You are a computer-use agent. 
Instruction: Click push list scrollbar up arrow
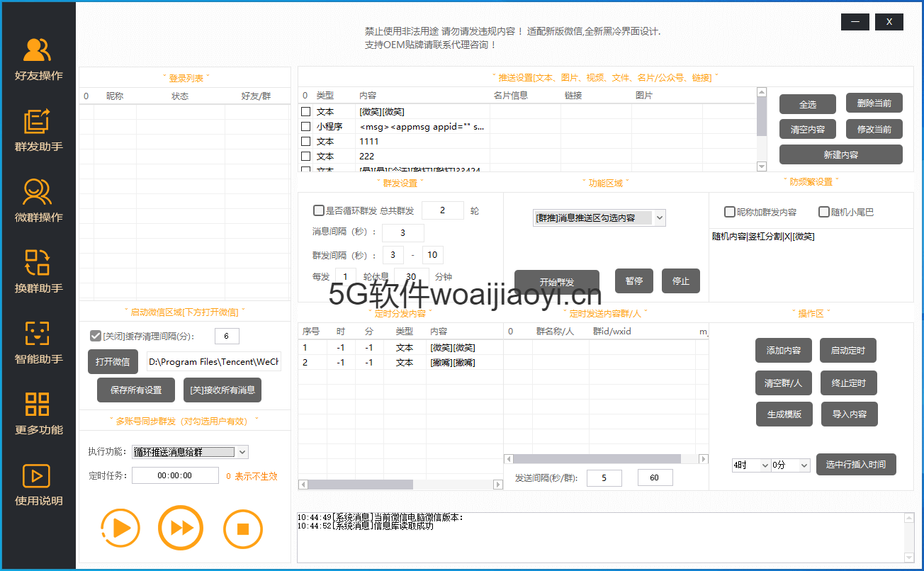[762, 92]
